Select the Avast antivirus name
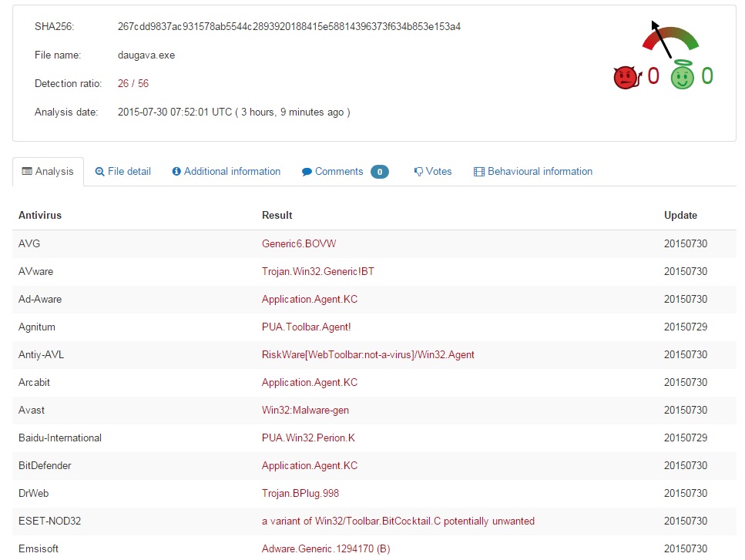 [x=32, y=410]
